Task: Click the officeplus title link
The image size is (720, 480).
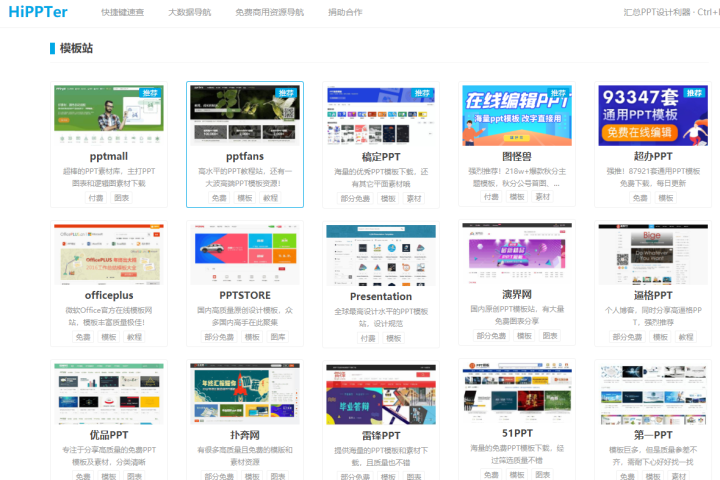Action: click(x=109, y=295)
